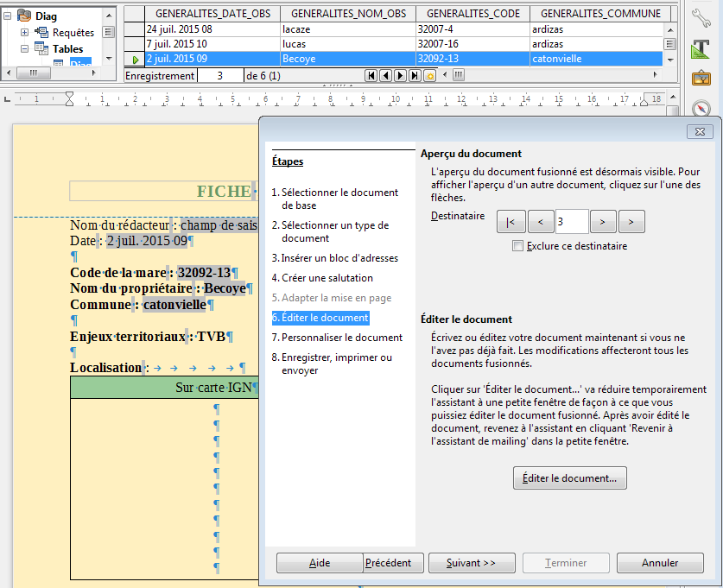Tick 'Exclure ce destinataire' checkbox
Viewport: 723px width, 588px height.
pos(517,246)
